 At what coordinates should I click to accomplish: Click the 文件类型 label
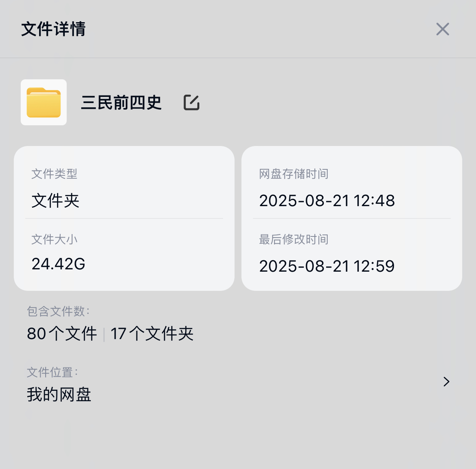pyautogui.click(x=54, y=174)
